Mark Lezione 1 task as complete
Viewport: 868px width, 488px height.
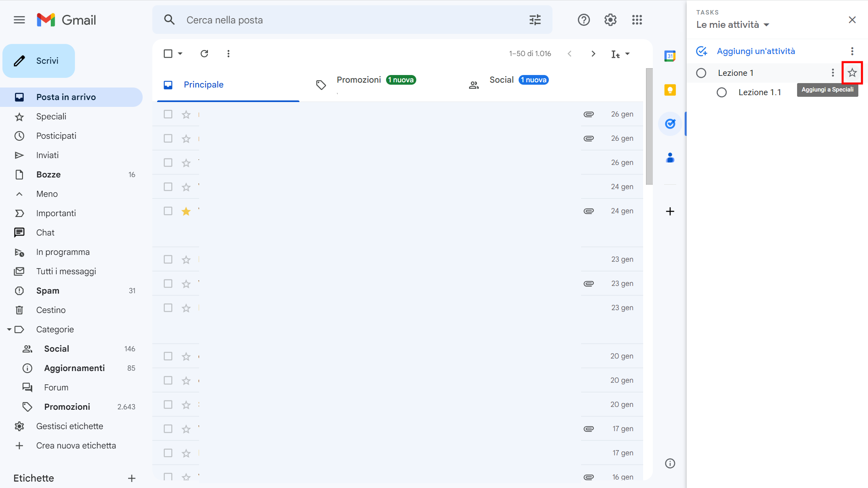(x=701, y=73)
